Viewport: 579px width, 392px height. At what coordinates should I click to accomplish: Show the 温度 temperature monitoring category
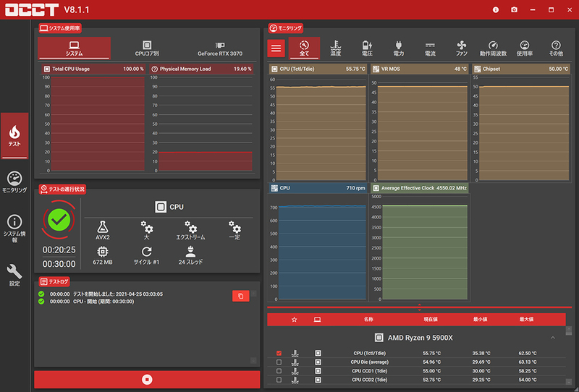[x=336, y=48]
